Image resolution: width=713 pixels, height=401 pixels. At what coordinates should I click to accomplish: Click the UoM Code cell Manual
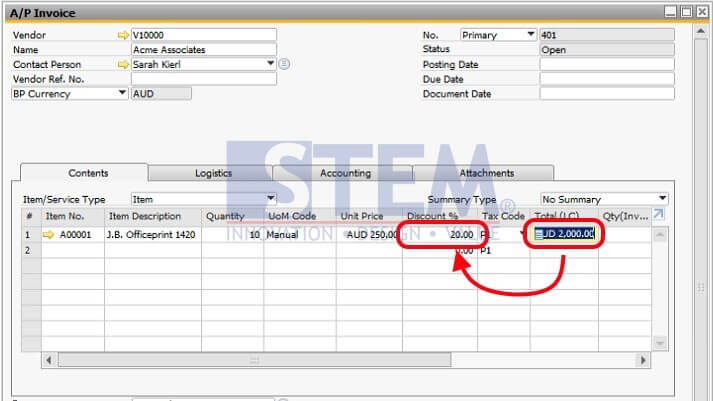coord(300,235)
